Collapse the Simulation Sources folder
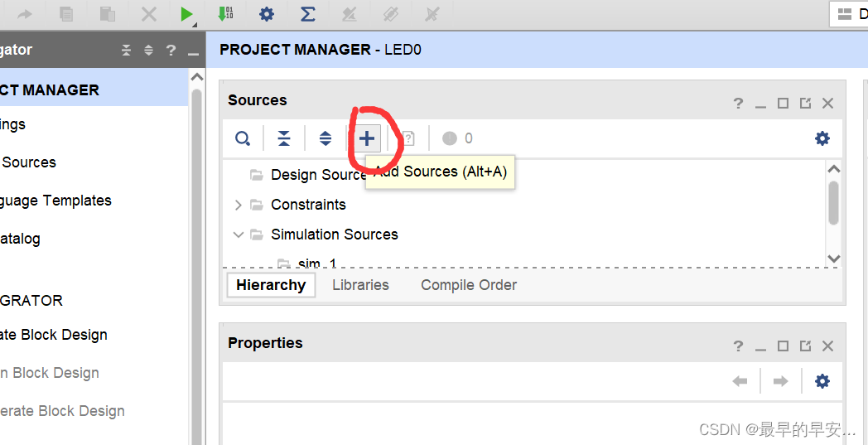 coord(239,235)
